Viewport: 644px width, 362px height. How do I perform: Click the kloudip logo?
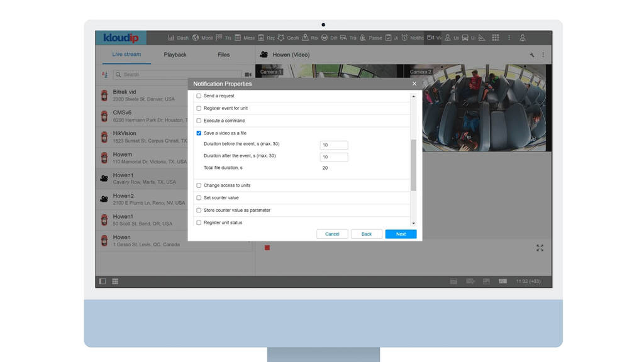121,38
